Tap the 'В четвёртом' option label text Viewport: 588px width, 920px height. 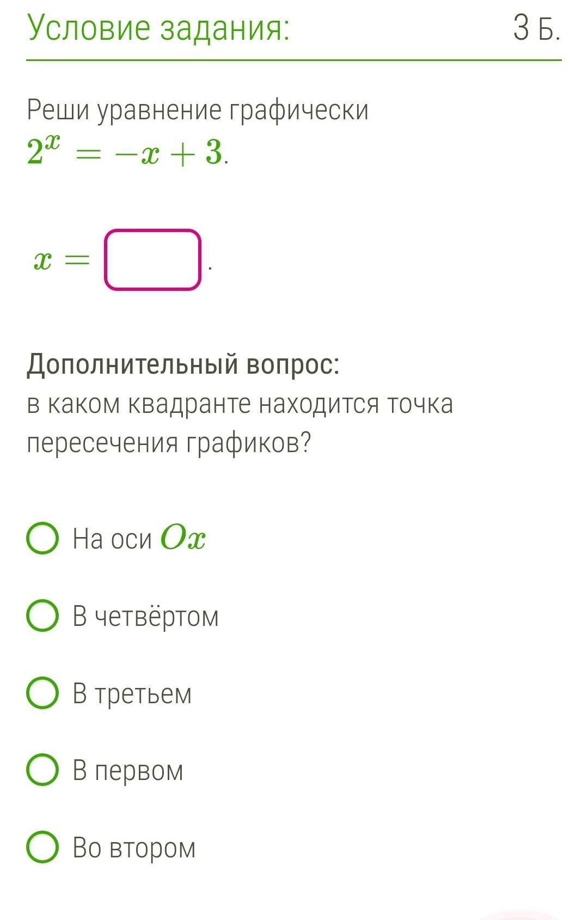[146, 616]
